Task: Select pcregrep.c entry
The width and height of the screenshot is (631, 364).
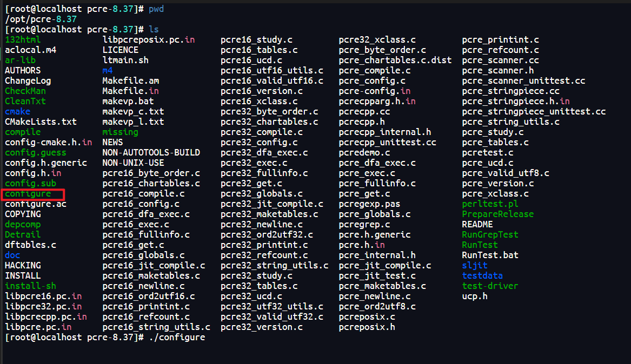Action: pyautogui.click(x=364, y=225)
